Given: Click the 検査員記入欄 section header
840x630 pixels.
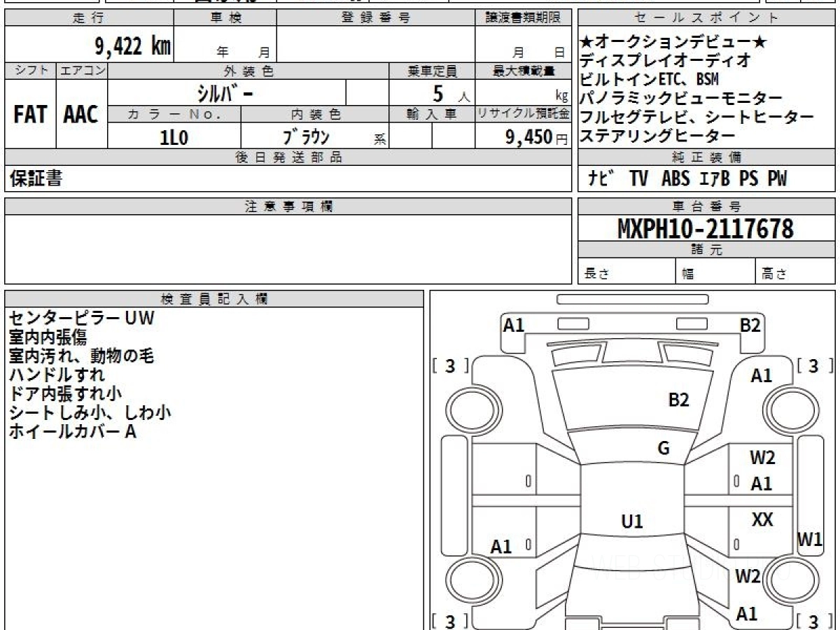Looking at the screenshot, I should click(x=214, y=299).
